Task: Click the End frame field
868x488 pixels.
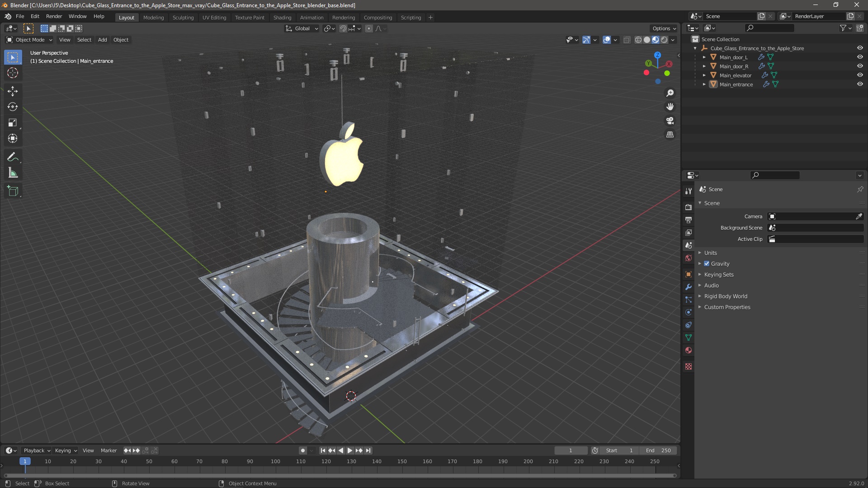Action: click(658, 450)
